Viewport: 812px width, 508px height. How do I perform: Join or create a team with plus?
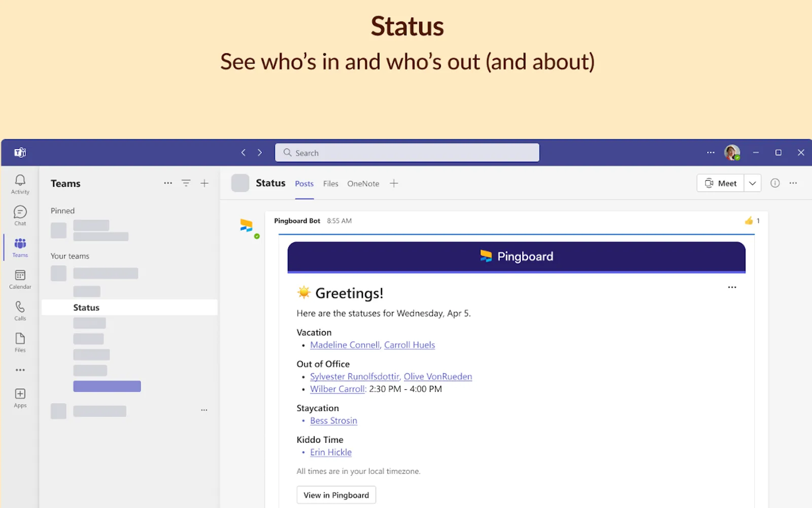[x=205, y=183]
